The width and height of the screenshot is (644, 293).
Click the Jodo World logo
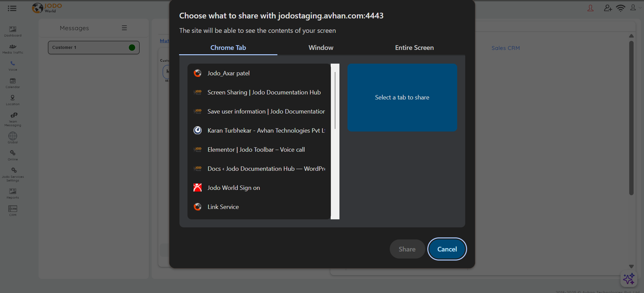(x=47, y=8)
